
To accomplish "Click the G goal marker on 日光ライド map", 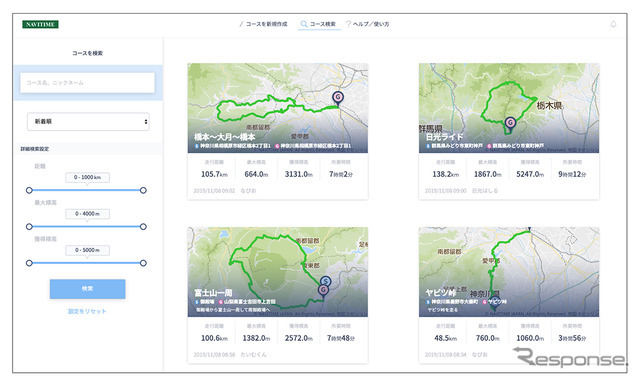I will [x=510, y=123].
